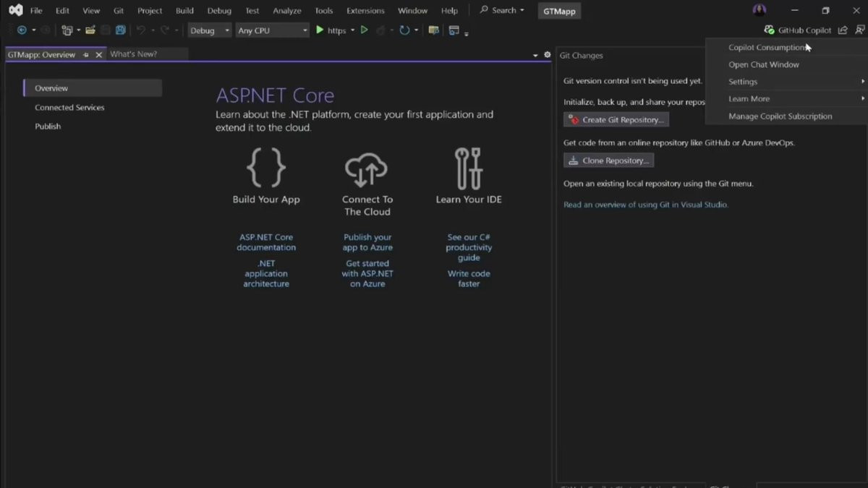868x488 pixels.
Task: Click the Navigate Backward arrow icon
Action: pyautogui.click(x=22, y=30)
